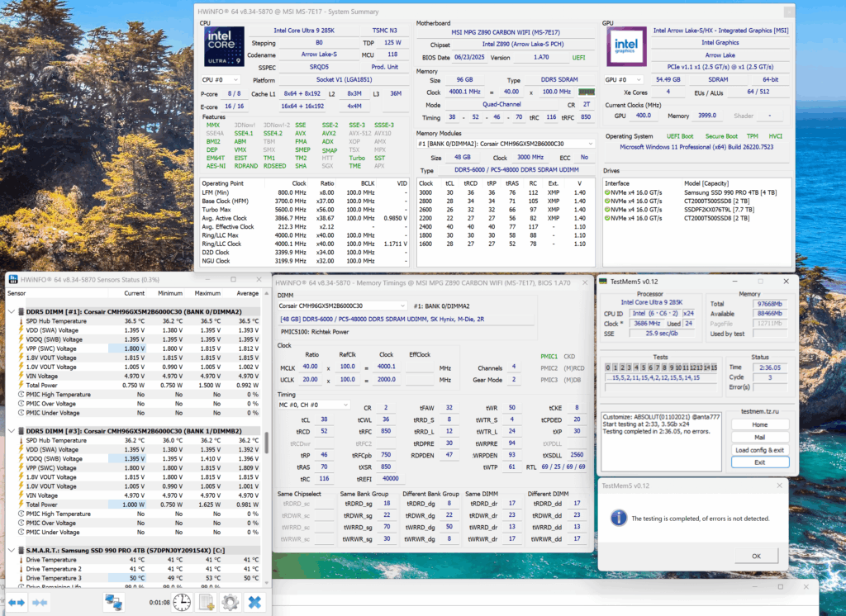Collapse the DDR5 DIMM [#3] sensor group

12,431
